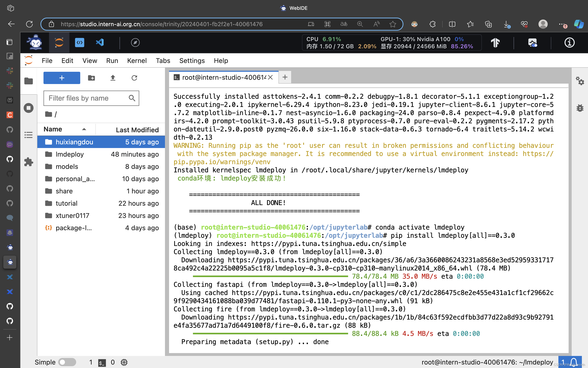Refresh the file browser list
Image resolution: width=588 pixels, height=368 pixels.
[x=134, y=78]
